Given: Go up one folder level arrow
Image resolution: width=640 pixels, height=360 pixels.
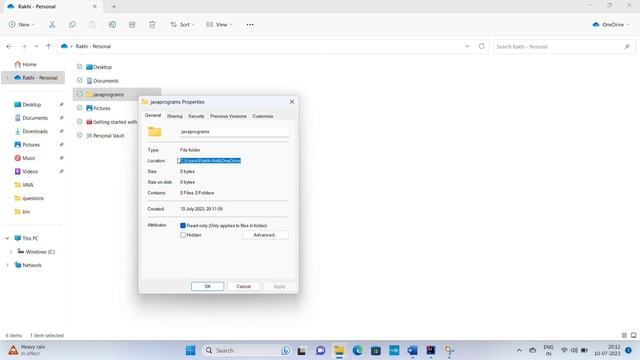Looking at the screenshot, I should click(x=49, y=47).
